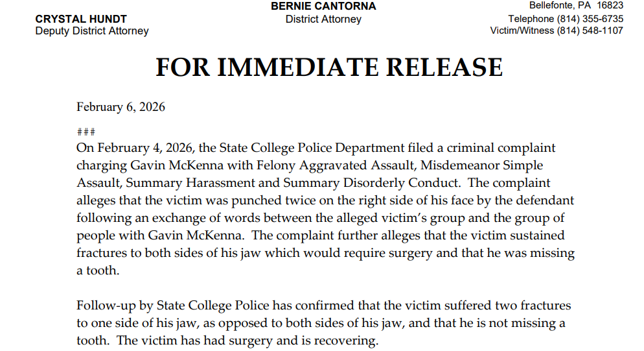Click the February 6, 2026 date line
Viewport: 644px width, 351px height.
pyautogui.click(x=121, y=107)
